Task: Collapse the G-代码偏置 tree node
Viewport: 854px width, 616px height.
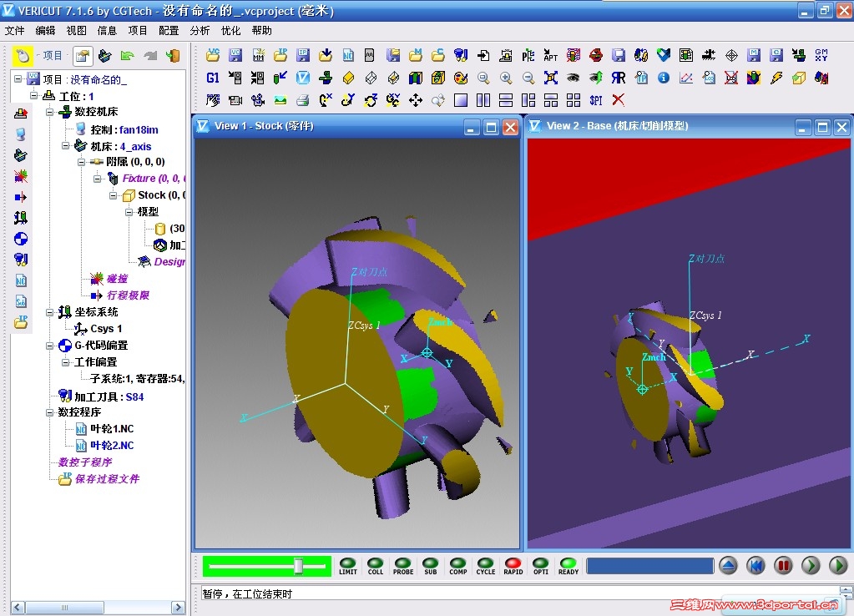Action: 49,346
